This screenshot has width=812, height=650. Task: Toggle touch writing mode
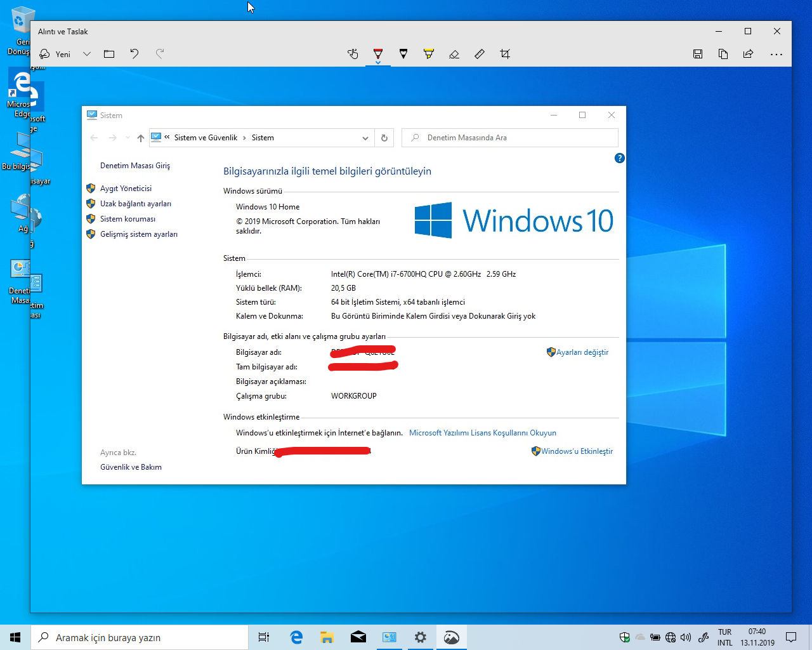pyautogui.click(x=353, y=54)
